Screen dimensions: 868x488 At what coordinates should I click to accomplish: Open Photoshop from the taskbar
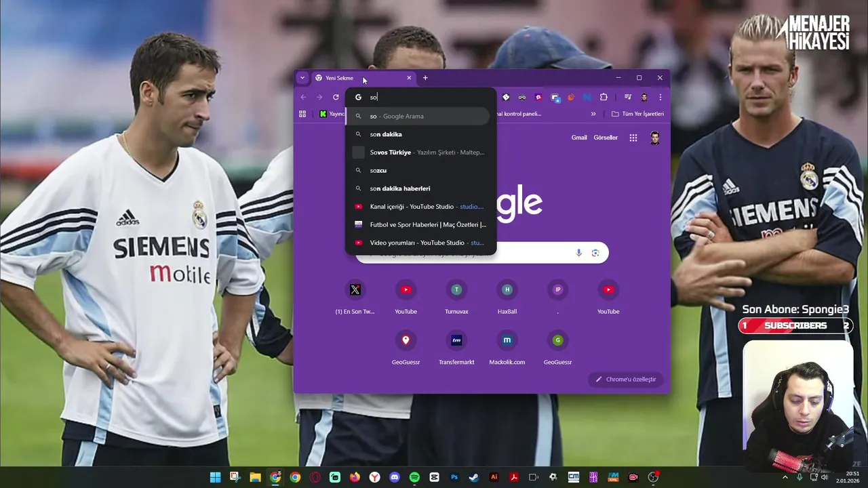pos(454,477)
